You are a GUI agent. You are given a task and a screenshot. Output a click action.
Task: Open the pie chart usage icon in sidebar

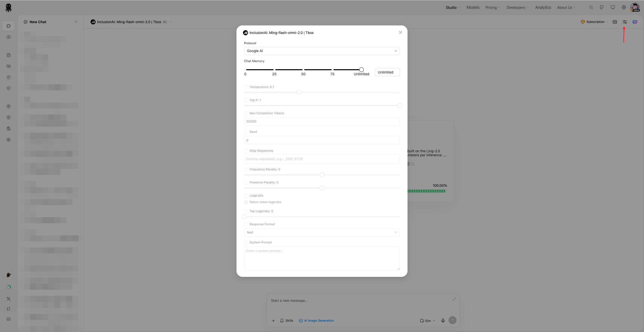[x=9, y=77]
